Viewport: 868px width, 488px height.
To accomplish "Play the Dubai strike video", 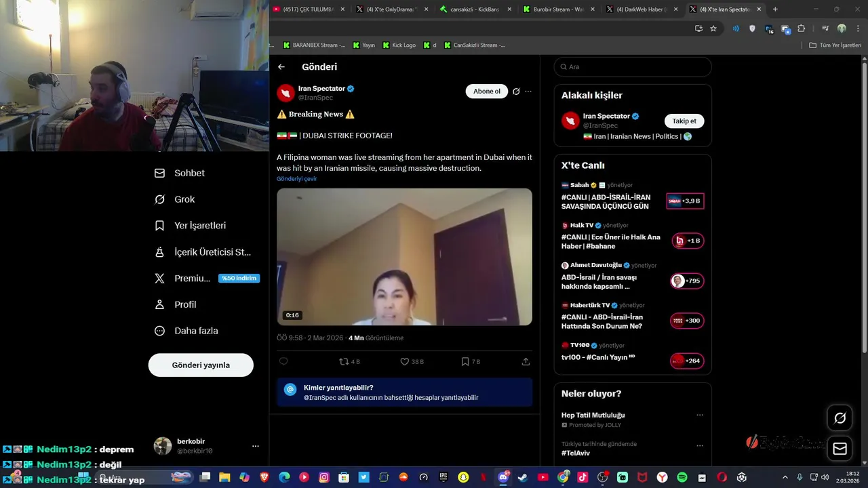I will (404, 257).
